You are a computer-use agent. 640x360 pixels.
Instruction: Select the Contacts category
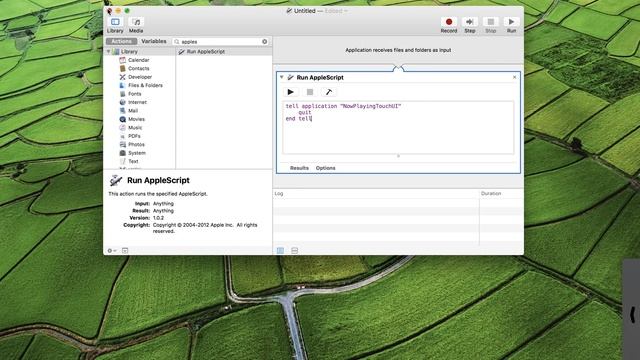[138, 69]
